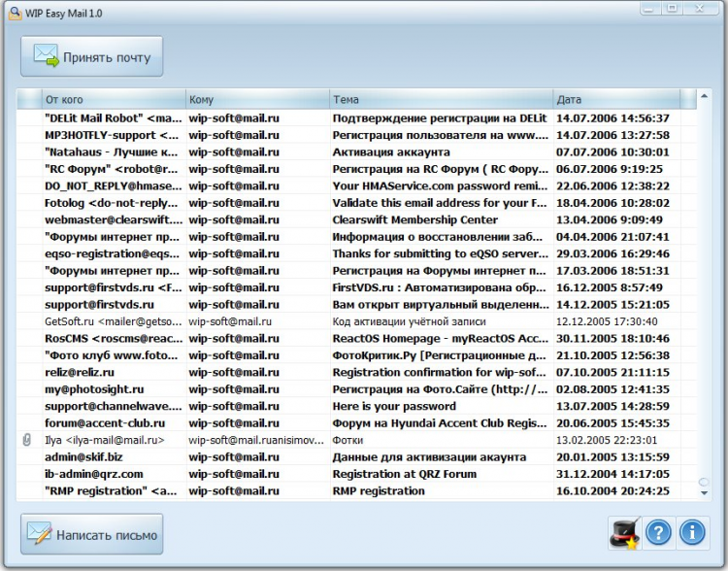Select email from my@photosight.ru

[x=356, y=389]
